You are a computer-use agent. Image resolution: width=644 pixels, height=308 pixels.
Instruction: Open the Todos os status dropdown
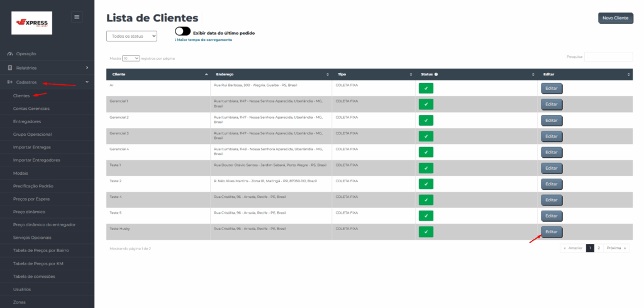pos(131,36)
